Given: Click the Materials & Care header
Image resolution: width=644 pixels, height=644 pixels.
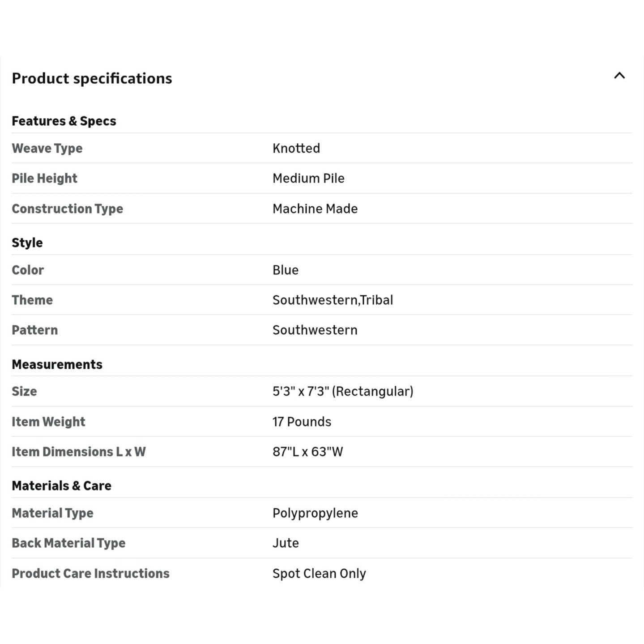Looking at the screenshot, I should pos(61,486).
